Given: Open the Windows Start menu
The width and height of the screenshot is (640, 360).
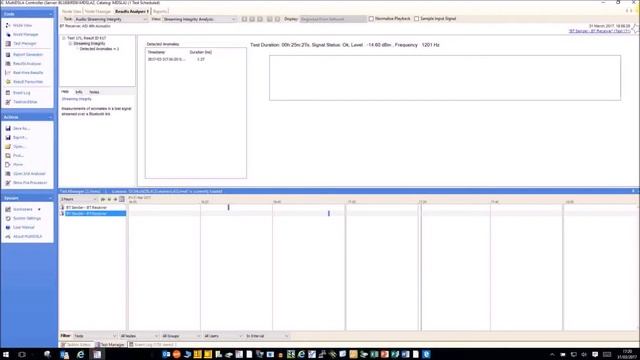Looking at the screenshot, I should [6, 354].
